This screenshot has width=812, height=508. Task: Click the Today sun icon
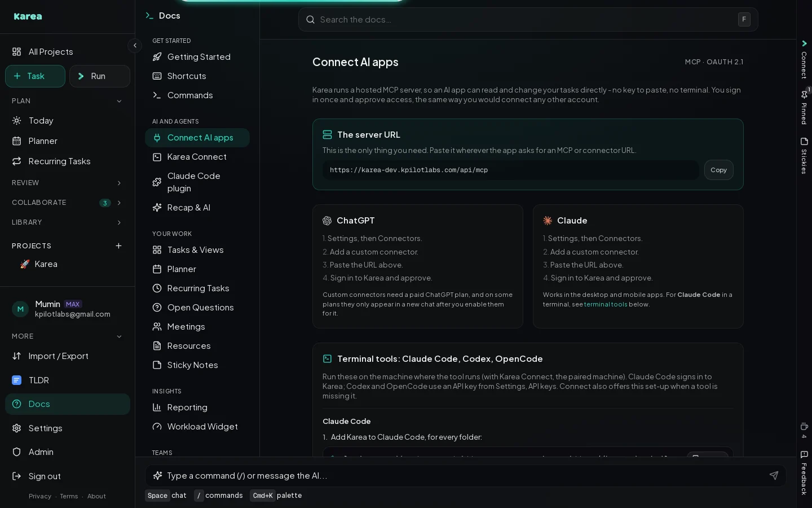pos(17,121)
